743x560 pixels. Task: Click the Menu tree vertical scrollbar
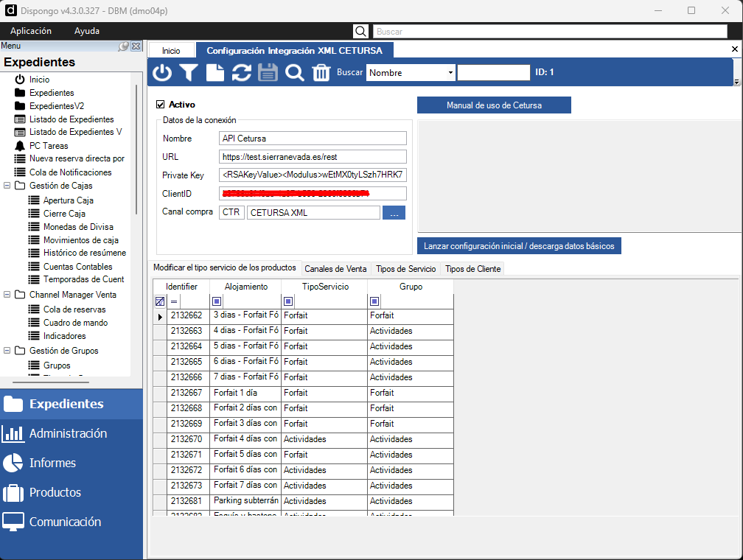coord(136,150)
